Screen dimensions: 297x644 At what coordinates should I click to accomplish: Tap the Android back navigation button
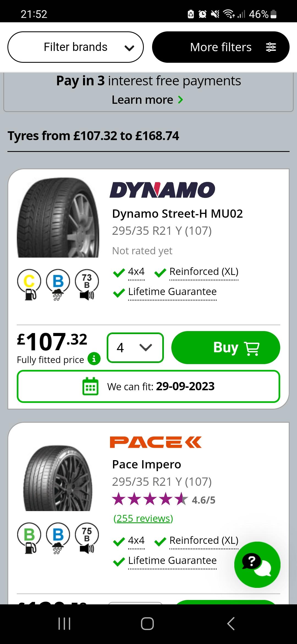tap(230, 624)
